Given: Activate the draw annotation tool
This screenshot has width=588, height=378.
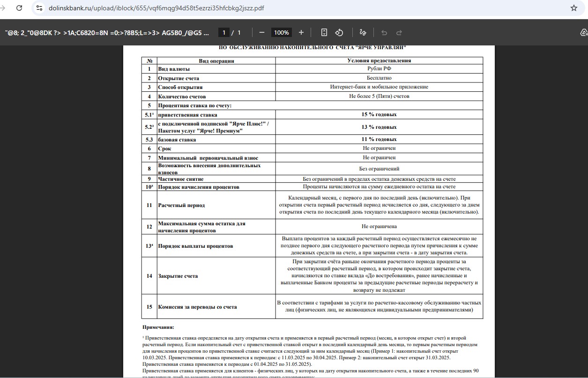Looking at the screenshot, I should click(363, 32).
